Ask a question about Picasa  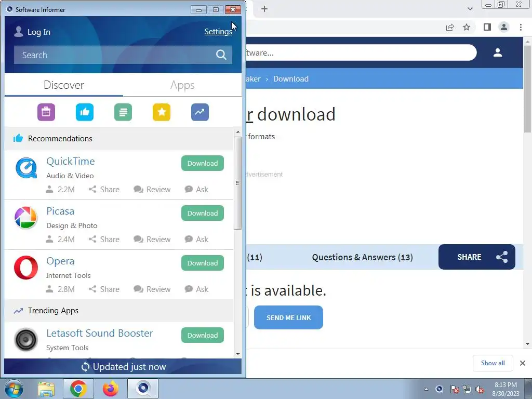[196, 239]
